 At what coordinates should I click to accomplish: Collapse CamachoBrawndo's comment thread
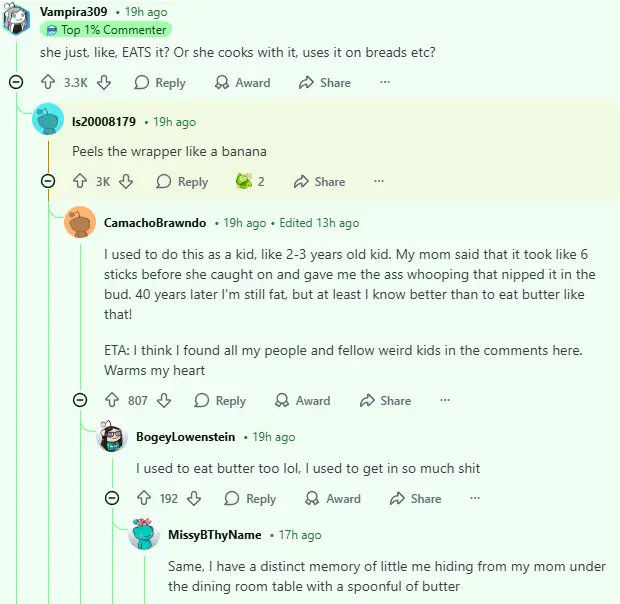click(80, 400)
